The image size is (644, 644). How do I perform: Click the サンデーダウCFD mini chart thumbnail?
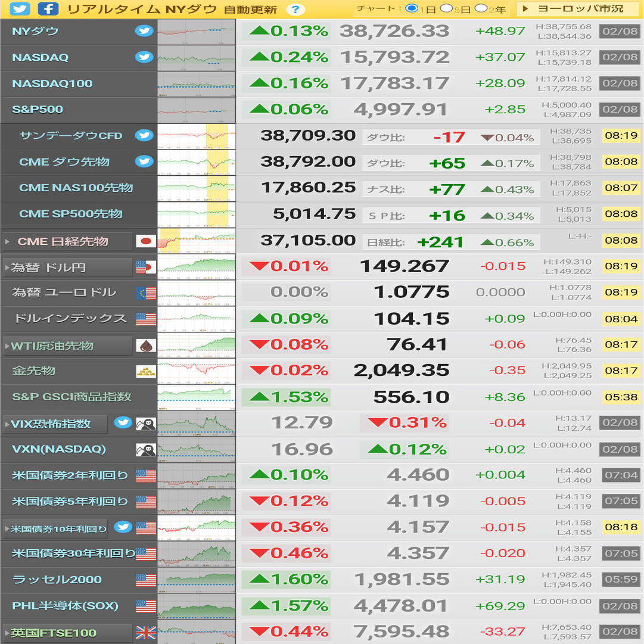pos(197,136)
